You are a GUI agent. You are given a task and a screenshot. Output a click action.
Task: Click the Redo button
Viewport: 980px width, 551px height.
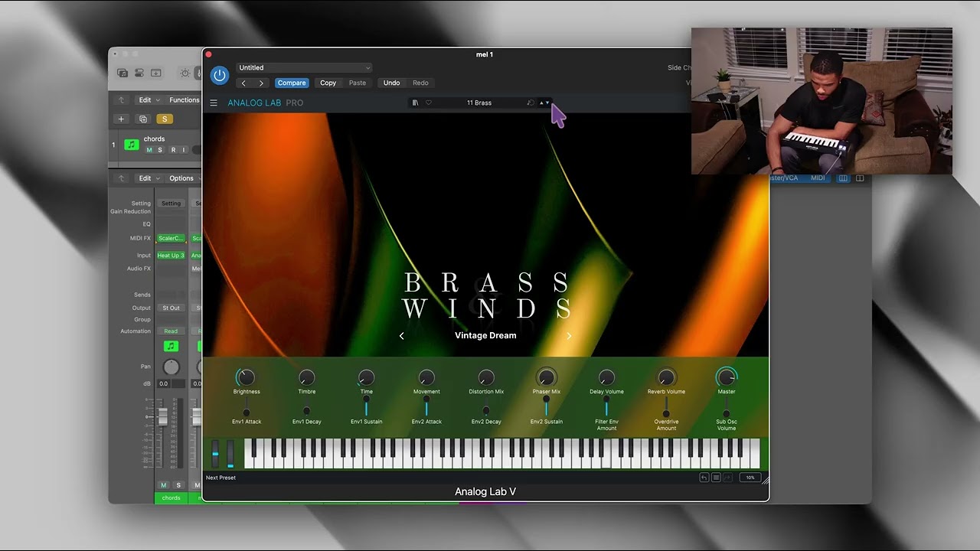420,83
